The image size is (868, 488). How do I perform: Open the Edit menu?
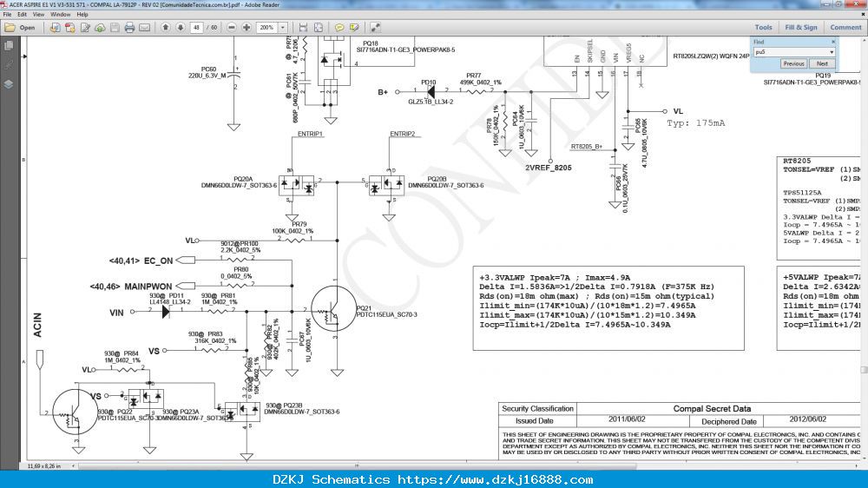[x=23, y=15]
